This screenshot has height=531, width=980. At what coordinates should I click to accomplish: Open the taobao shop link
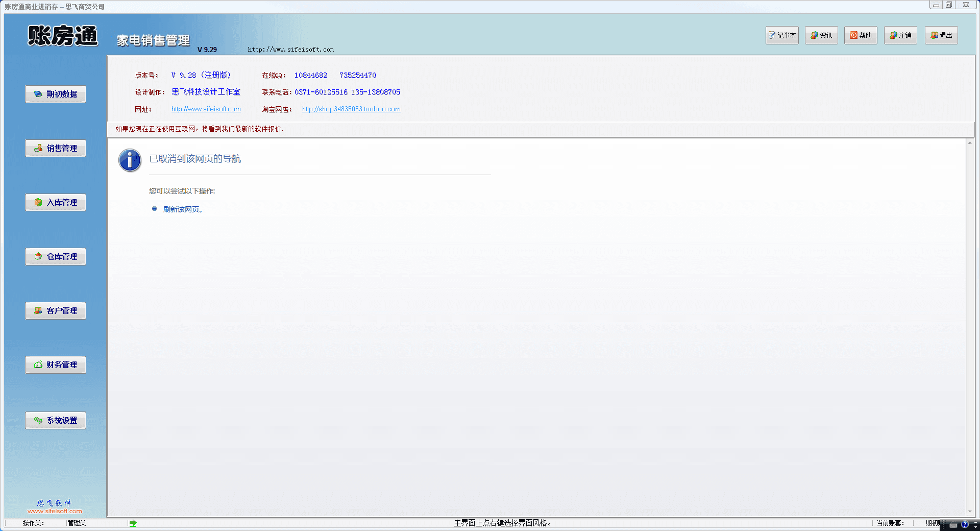tap(351, 109)
